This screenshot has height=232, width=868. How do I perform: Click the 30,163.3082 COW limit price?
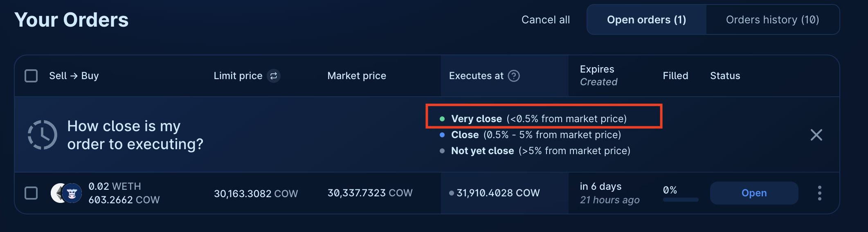[x=256, y=193]
